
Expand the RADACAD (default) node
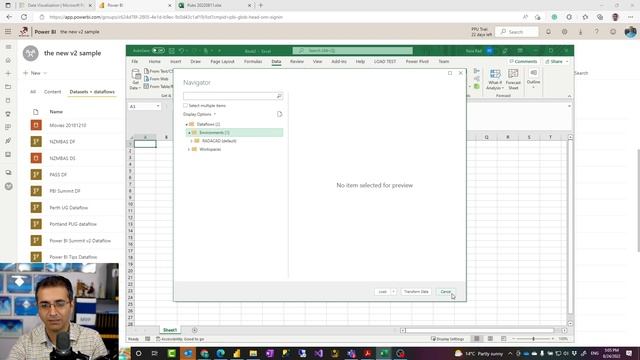[191, 141]
